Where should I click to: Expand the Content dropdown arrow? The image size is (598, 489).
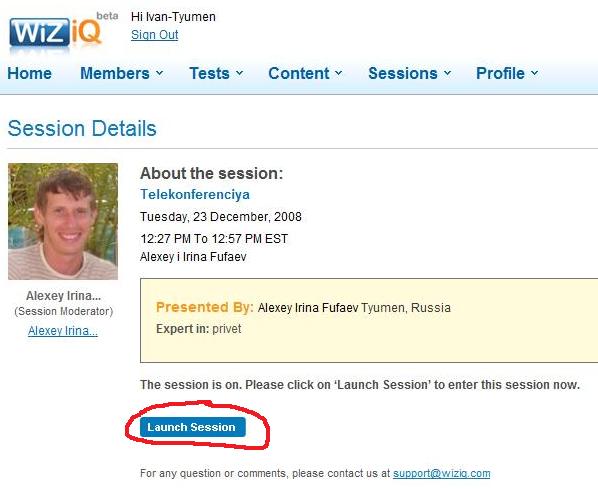[x=339, y=72]
